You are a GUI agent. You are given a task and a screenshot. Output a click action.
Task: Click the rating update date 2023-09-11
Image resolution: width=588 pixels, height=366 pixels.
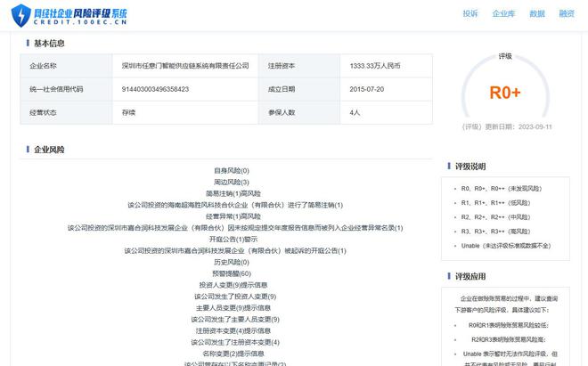(x=535, y=126)
